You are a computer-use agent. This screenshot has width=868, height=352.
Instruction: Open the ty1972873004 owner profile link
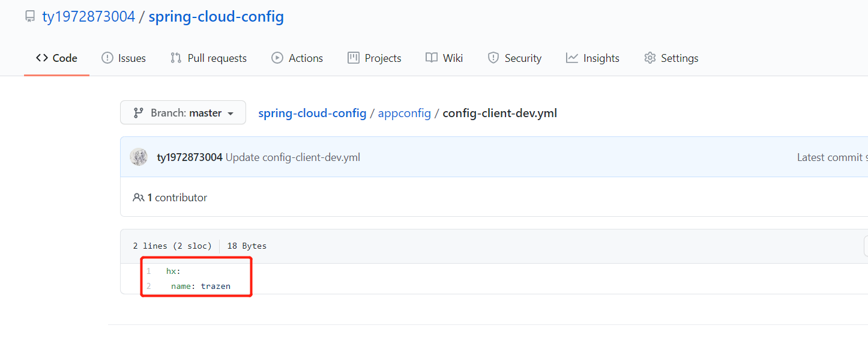pyautogui.click(x=88, y=17)
